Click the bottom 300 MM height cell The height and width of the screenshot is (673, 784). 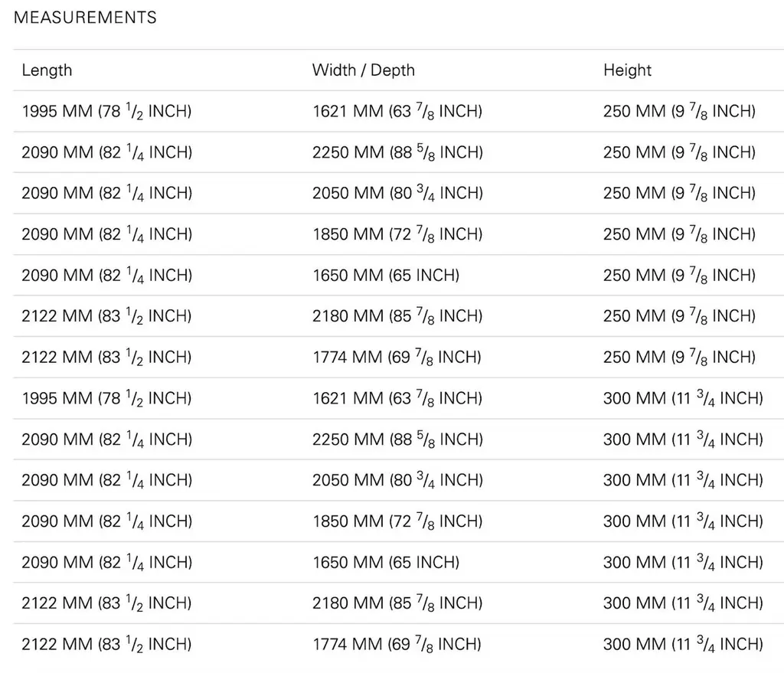click(683, 644)
